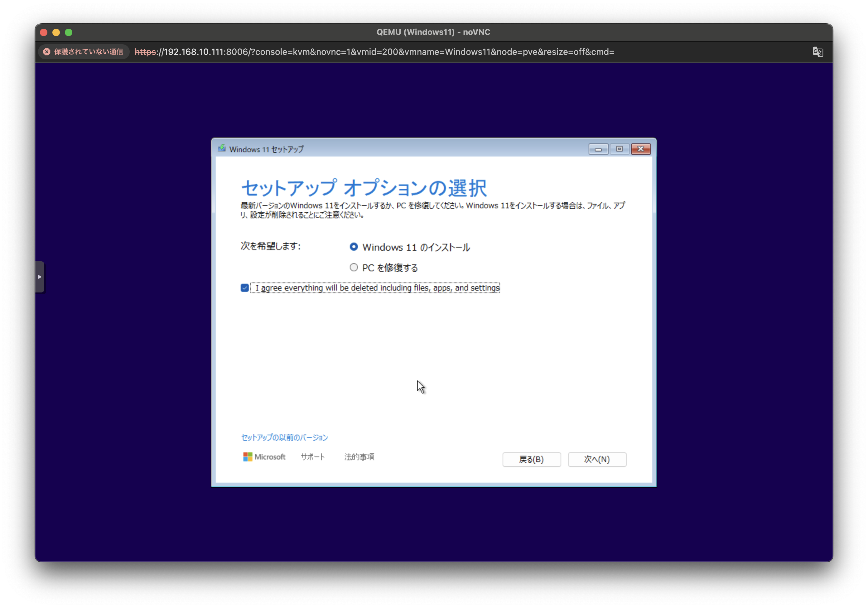This screenshot has width=868, height=608.
Task: Maximize the Windows 11 setup dialog
Action: click(619, 149)
